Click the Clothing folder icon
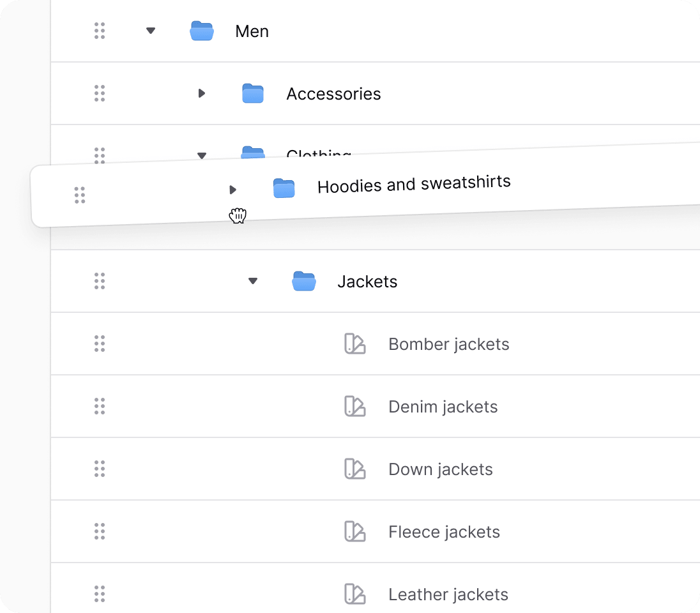The height and width of the screenshot is (613, 700). 253,153
